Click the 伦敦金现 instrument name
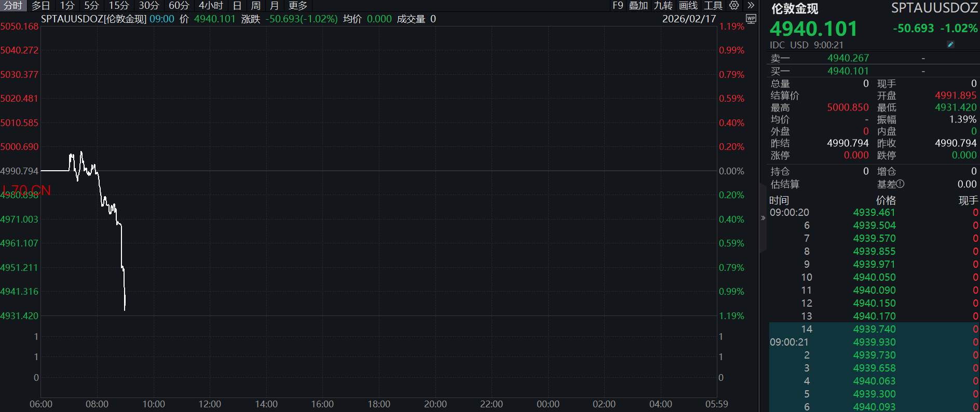This screenshot has width=980, height=412. pos(795,9)
